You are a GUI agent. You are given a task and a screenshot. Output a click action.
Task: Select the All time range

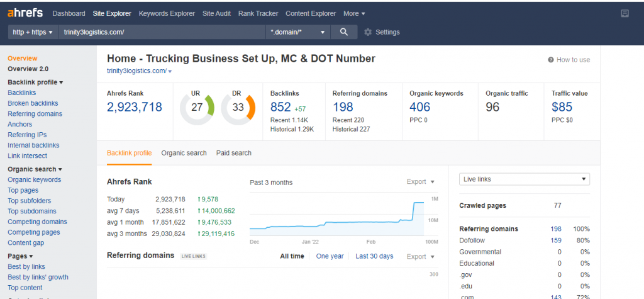pos(292,256)
